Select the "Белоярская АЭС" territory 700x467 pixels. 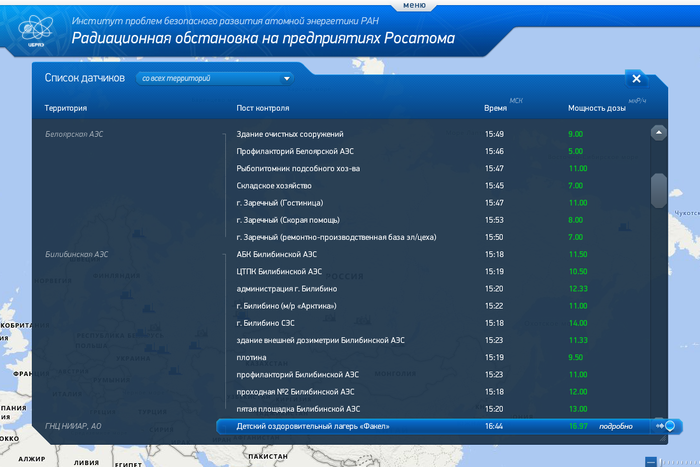75,134
